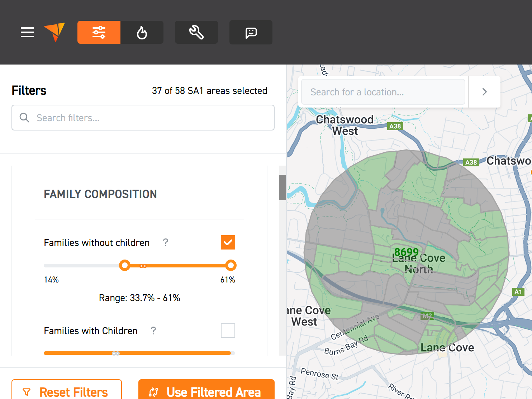
Task: Click the filters panel scrollbar thumb
Action: 282,187
